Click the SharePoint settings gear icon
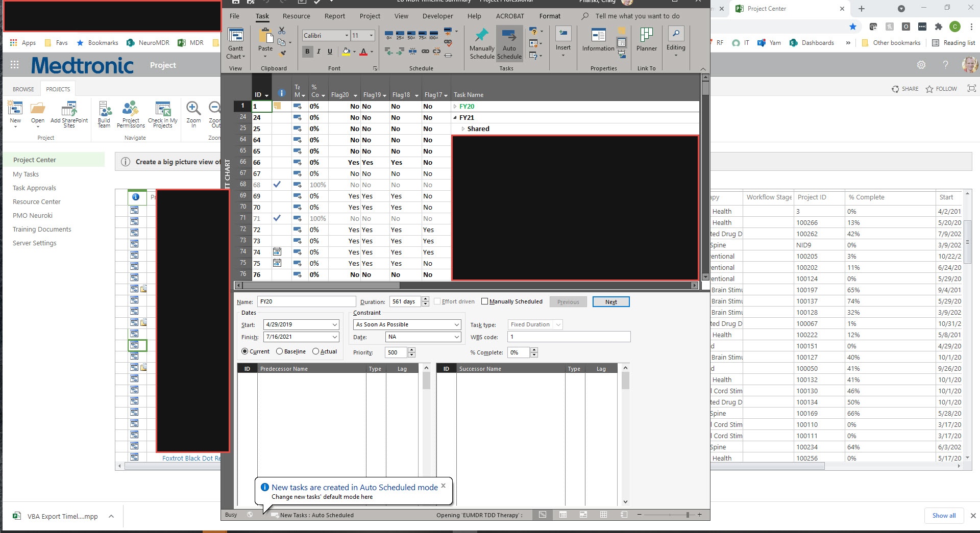This screenshot has width=980, height=533. (921, 65)
